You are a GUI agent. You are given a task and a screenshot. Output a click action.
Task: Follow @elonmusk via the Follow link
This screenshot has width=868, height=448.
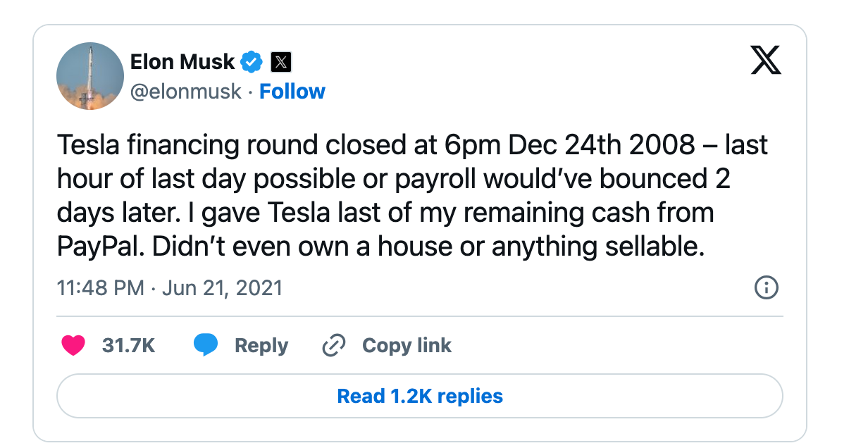[x=292, y=92]
